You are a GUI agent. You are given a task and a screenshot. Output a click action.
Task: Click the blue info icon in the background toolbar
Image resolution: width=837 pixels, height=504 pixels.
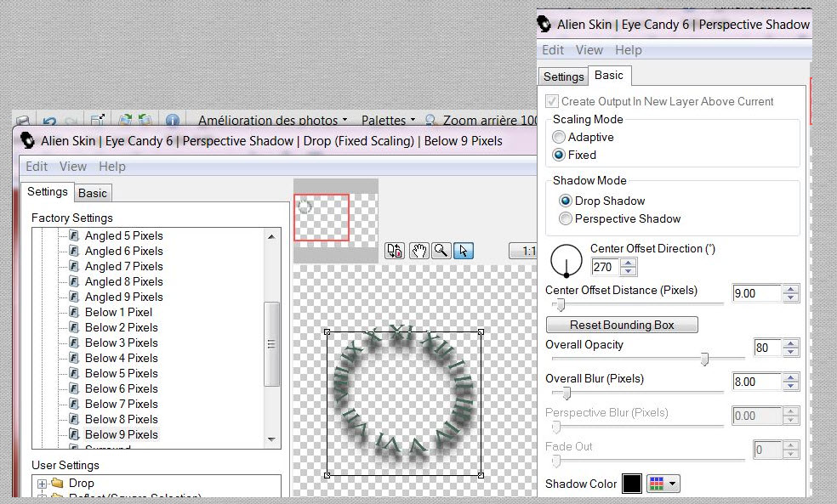172,121
